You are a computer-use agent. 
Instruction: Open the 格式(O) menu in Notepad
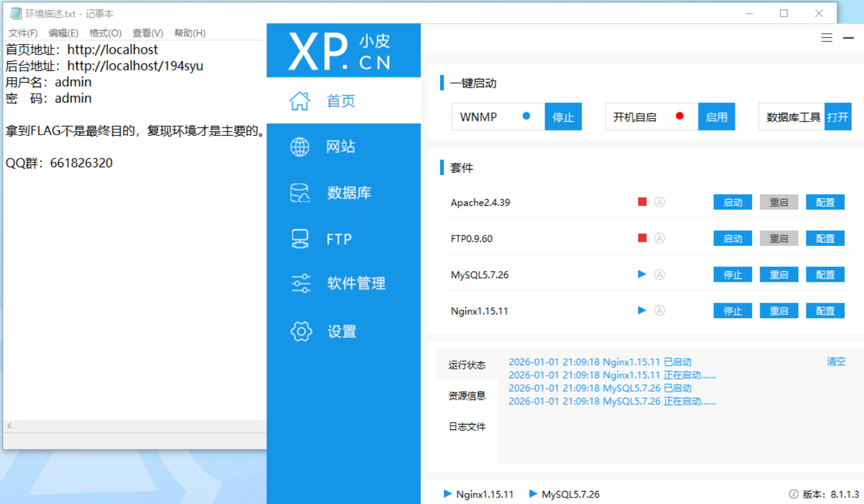[x=105, y=33]
